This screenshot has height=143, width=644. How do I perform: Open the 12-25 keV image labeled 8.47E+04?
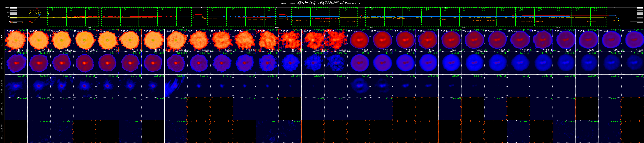(x=222, y=86)
